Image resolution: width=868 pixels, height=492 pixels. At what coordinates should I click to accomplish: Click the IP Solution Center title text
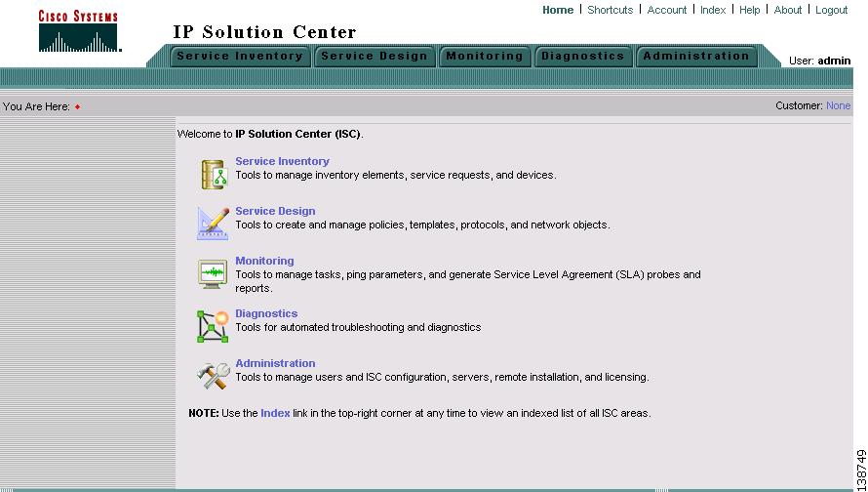click(264, 32)
